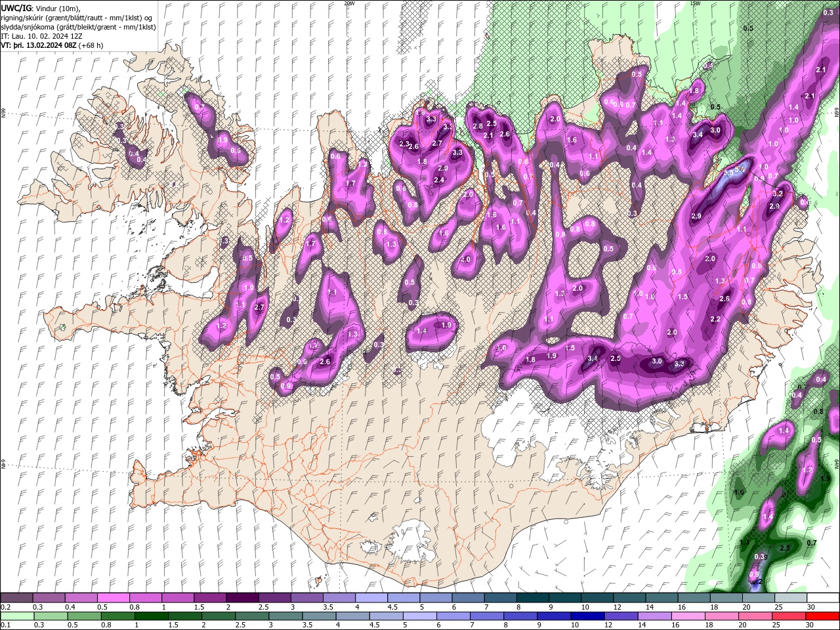This screenshot has width=840, height=630.
Task: Click the bright red swatch labeled 30
Action: point(822,616)
